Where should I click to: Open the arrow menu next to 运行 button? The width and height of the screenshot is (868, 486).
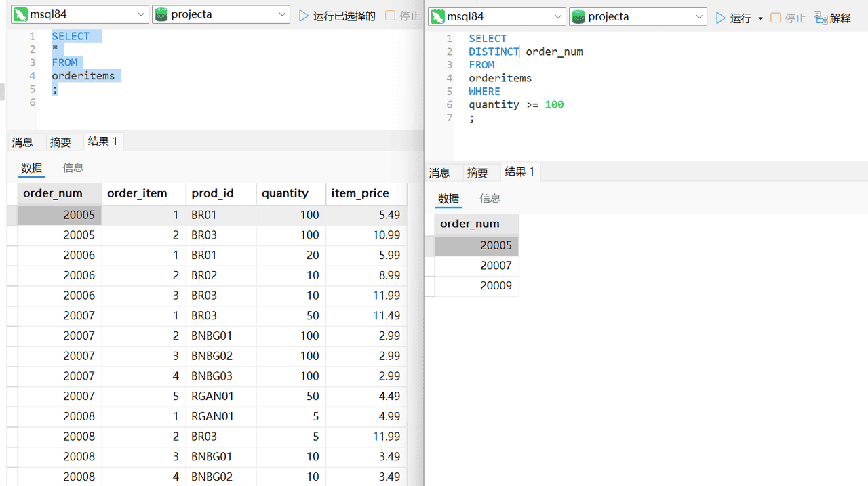click(760, 18)
